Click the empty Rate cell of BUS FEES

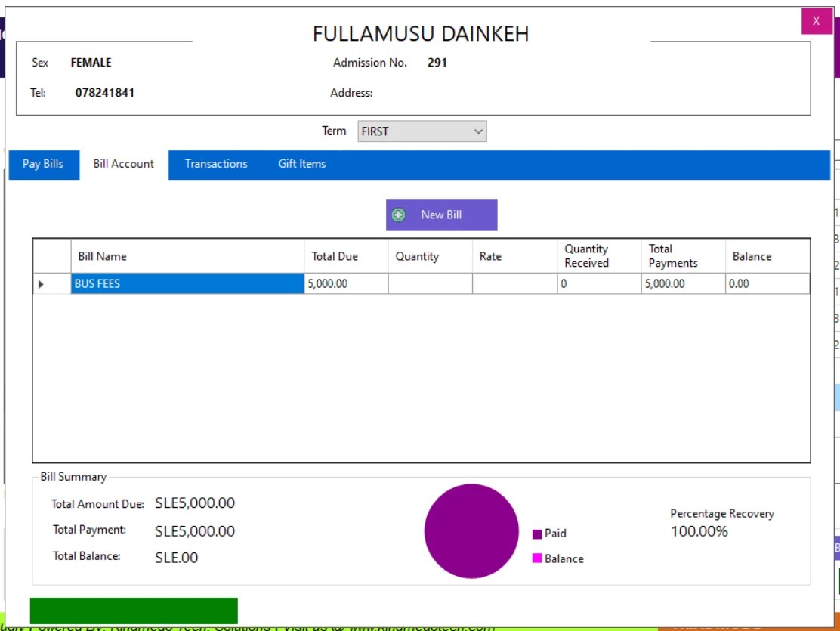coord(514,283)
